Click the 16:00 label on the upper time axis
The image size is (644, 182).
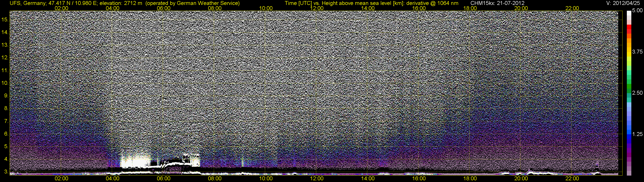pos(419,8)
